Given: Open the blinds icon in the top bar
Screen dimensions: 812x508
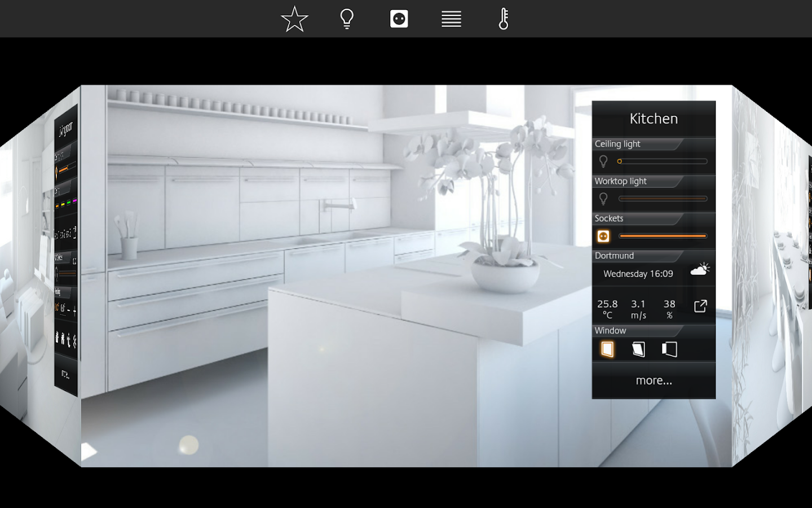Looking at the screenshot, I should click(451, 19).
